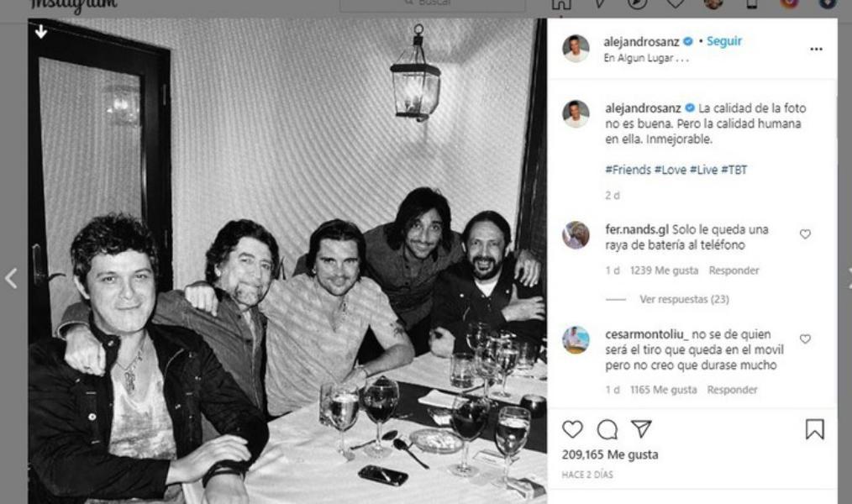Save the post with the bookmark icon
The height and width of the screenshot is (504, 852).
(814, 429)
